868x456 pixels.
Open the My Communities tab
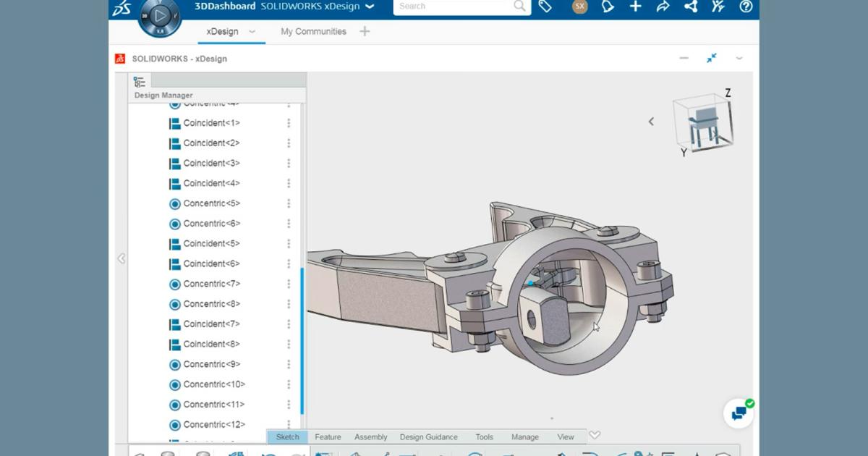coord(312,32)
